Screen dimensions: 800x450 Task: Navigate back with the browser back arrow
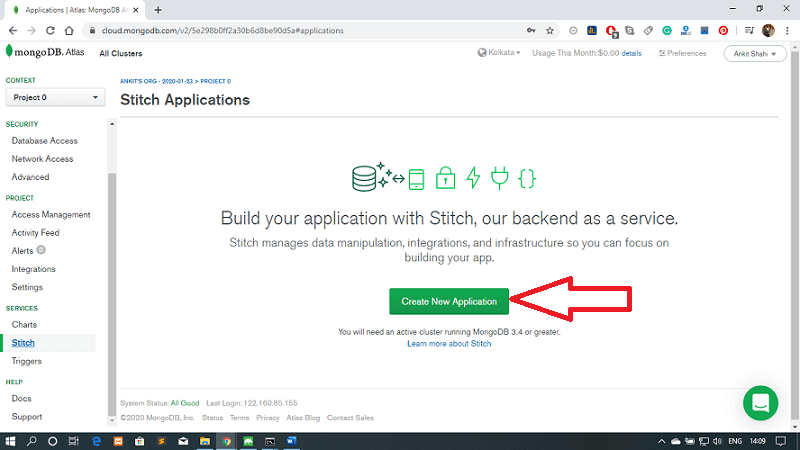tap(13, 31)
